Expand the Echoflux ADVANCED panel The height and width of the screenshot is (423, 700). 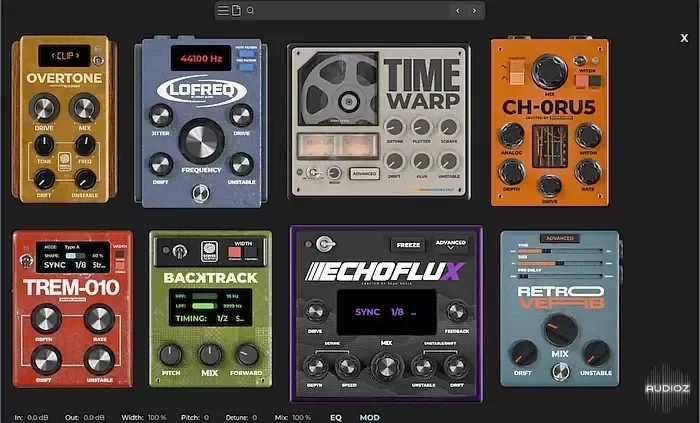tap(450, 245)
